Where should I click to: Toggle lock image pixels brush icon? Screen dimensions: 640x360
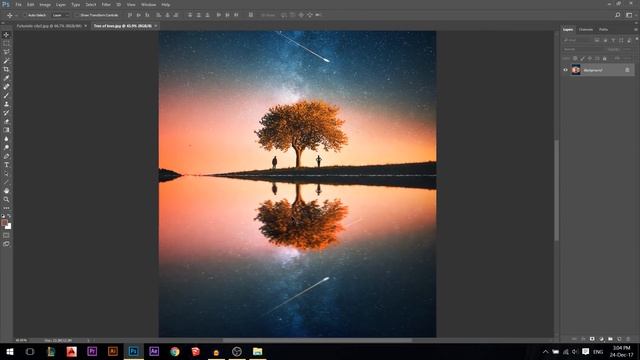(582, 58)
